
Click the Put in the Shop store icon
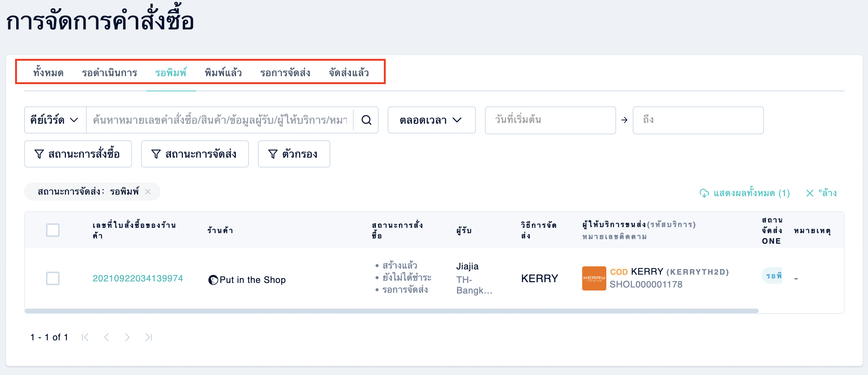tap(213, 280)
